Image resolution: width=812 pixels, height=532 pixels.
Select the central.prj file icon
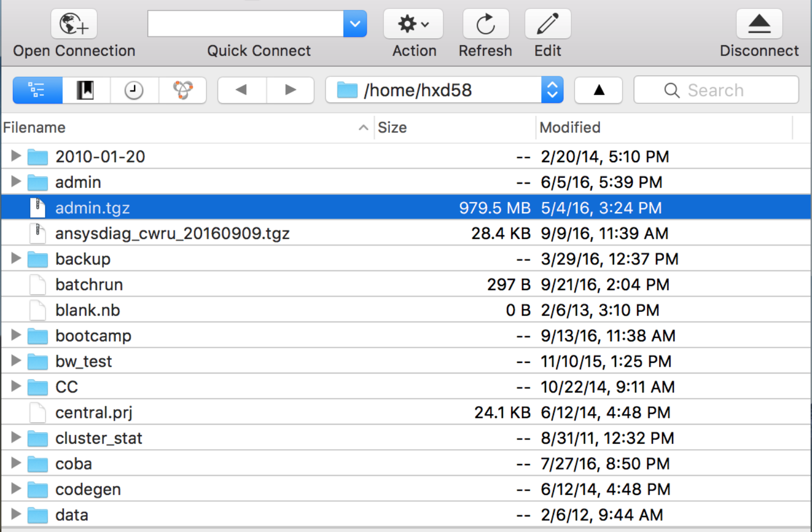click(x=38, y=412)
